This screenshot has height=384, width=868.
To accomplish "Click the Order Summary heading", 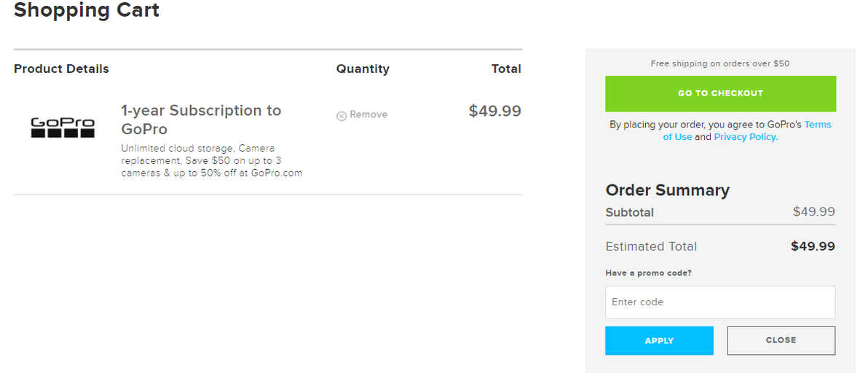I will click(x=667, y=190).
